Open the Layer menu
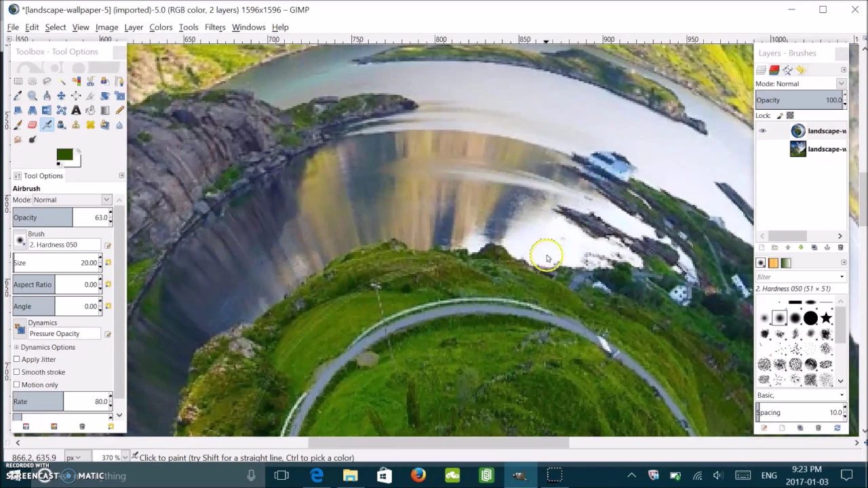The height and width of the screenshot is (488, 868). 134,27
